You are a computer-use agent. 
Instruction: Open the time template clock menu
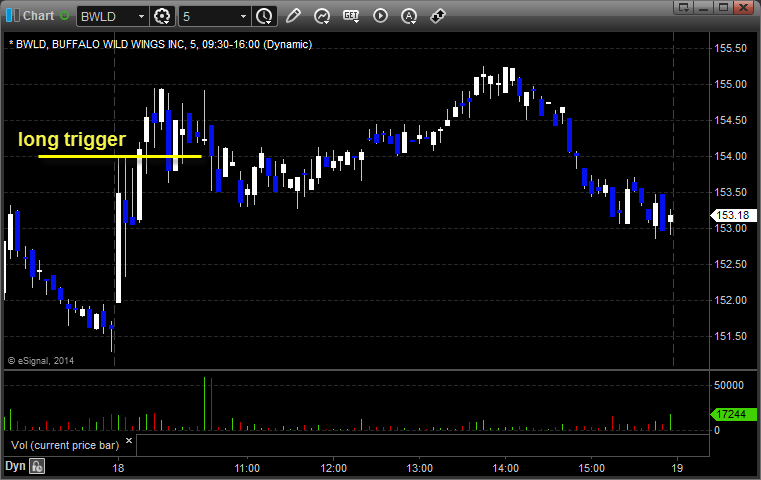pos(265,16)
